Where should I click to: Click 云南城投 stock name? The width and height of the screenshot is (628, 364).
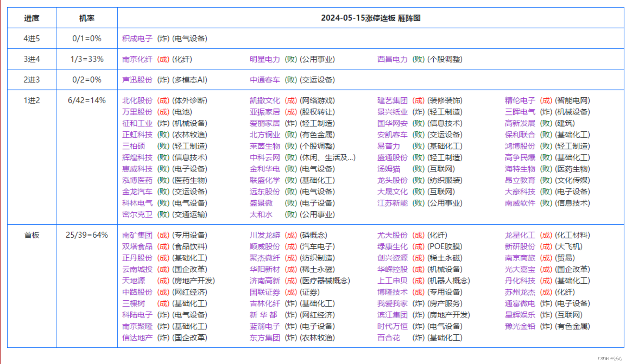tap(137, 269)
